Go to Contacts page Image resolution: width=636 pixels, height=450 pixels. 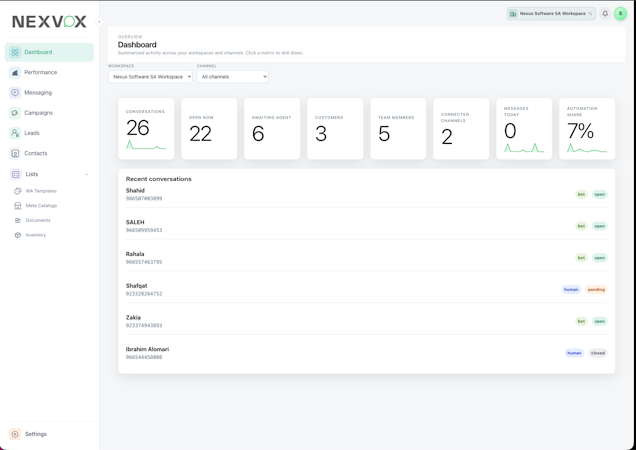49,153
